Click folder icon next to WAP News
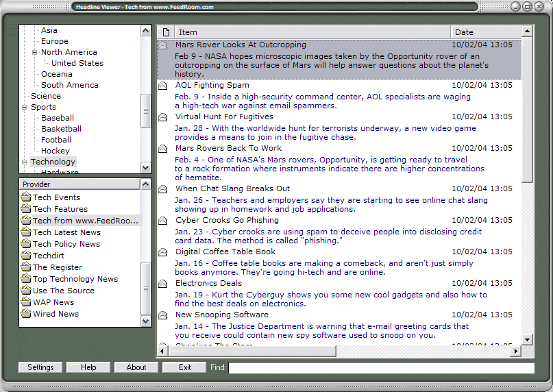 click(x=26, y=302)
